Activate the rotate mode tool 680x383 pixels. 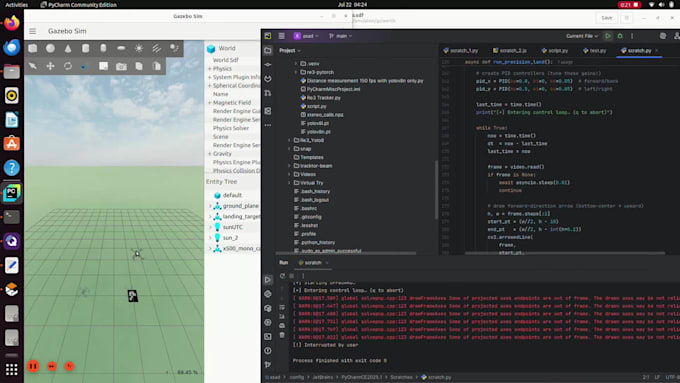(x=68, y=66)
